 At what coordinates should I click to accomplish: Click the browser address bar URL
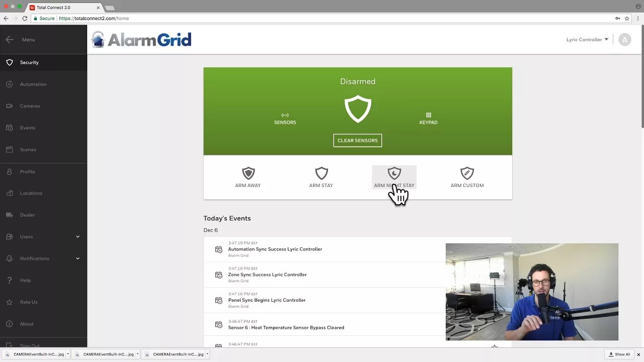pos(94,19)
